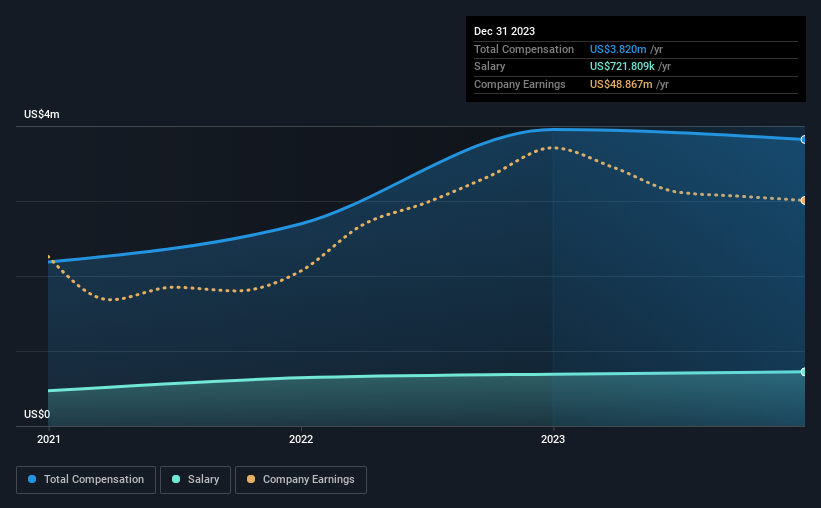Select the Total Compensation endpoint marker
The image size is (821, 508).
(x=804, y=139)
